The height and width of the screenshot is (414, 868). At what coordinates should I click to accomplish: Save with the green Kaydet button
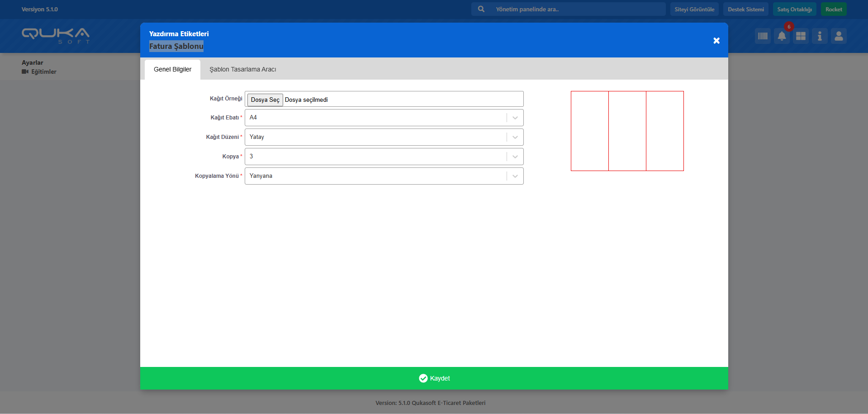pos(434,378)
